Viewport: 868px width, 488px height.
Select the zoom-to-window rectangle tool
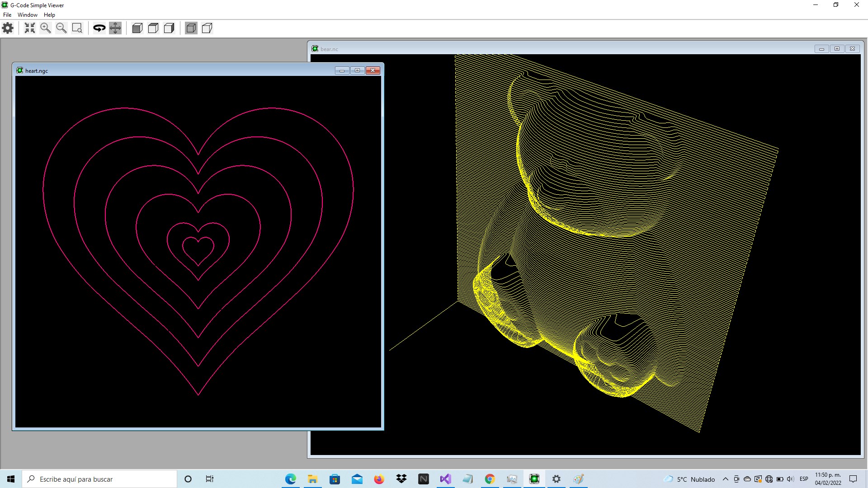(x=77, y=28)
